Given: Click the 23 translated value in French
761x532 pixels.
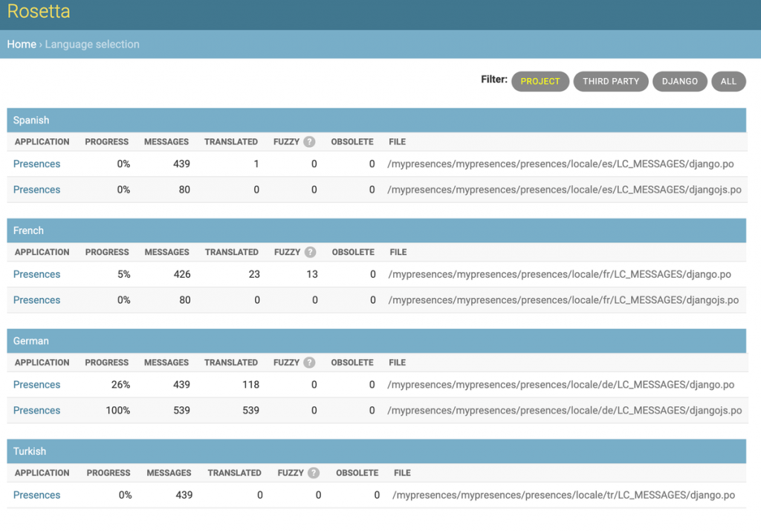Looking at the screenshot, I should pyautogui.click(x=254, y=274).
